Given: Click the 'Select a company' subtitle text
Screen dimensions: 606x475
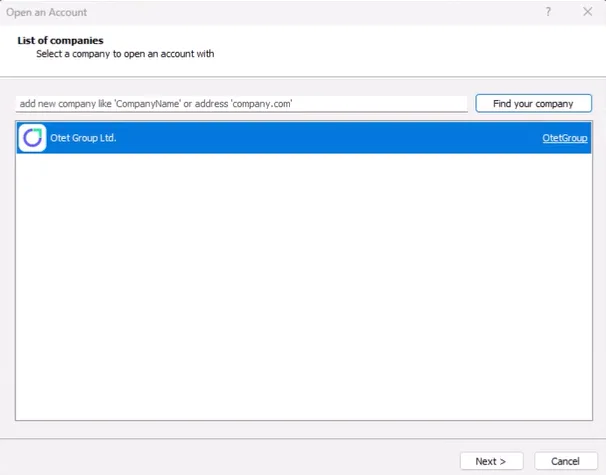Looking at the screenshot, I should tap(126, 53).
